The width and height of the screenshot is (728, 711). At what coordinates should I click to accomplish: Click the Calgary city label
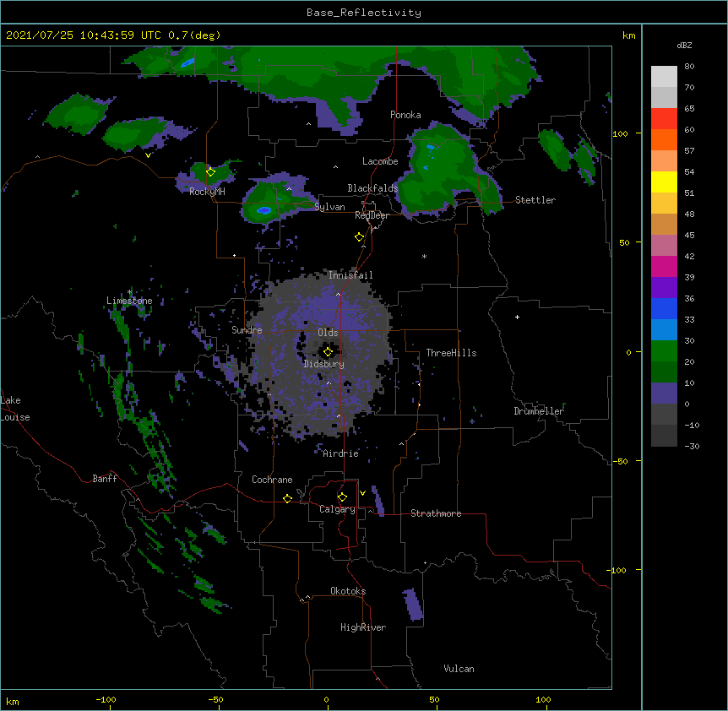337,509
